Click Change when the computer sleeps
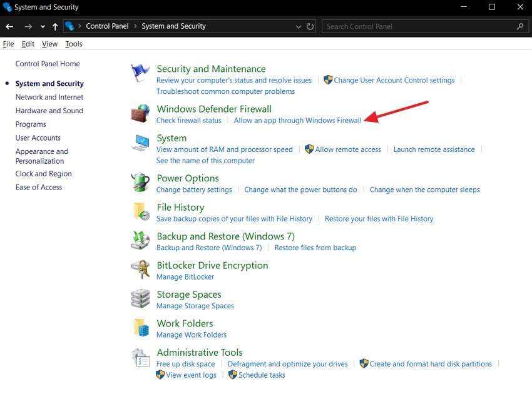 tap(424, 189)
